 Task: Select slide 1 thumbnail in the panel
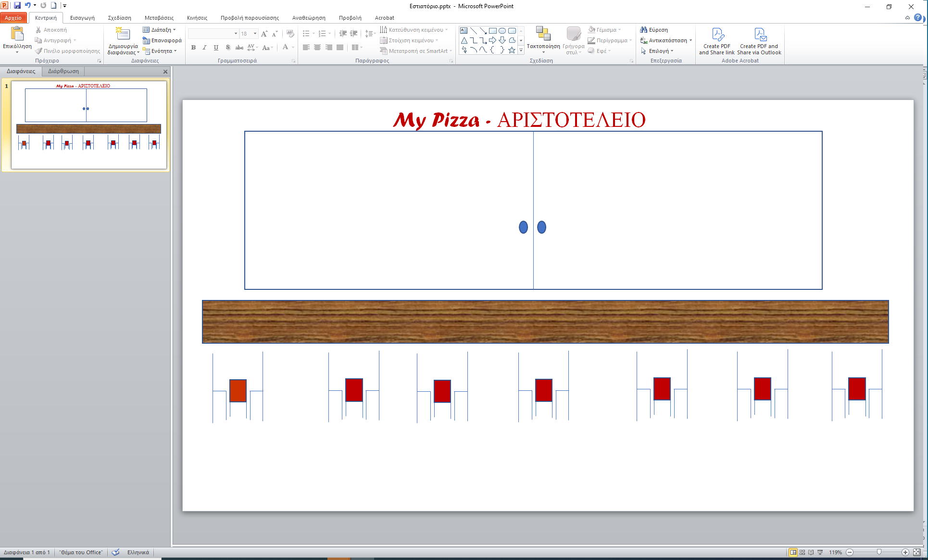click(x=89, y=125)
